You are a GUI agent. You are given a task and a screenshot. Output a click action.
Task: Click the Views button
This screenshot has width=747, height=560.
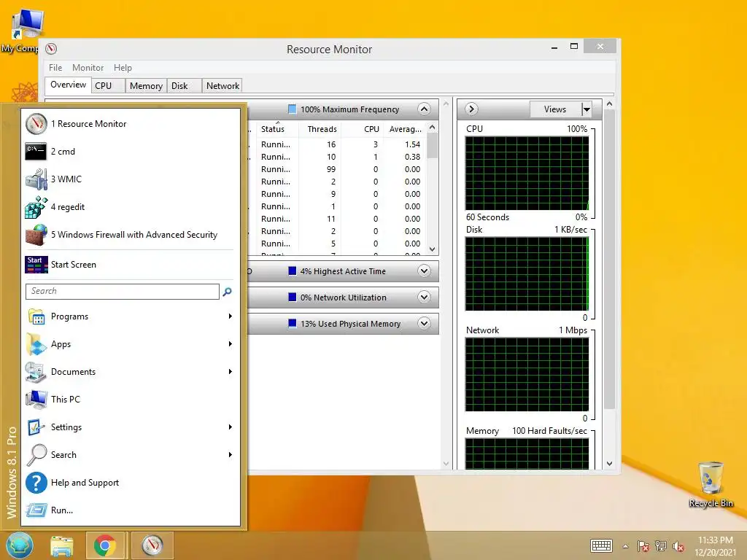pyautogui.click(x=555, y=109)
